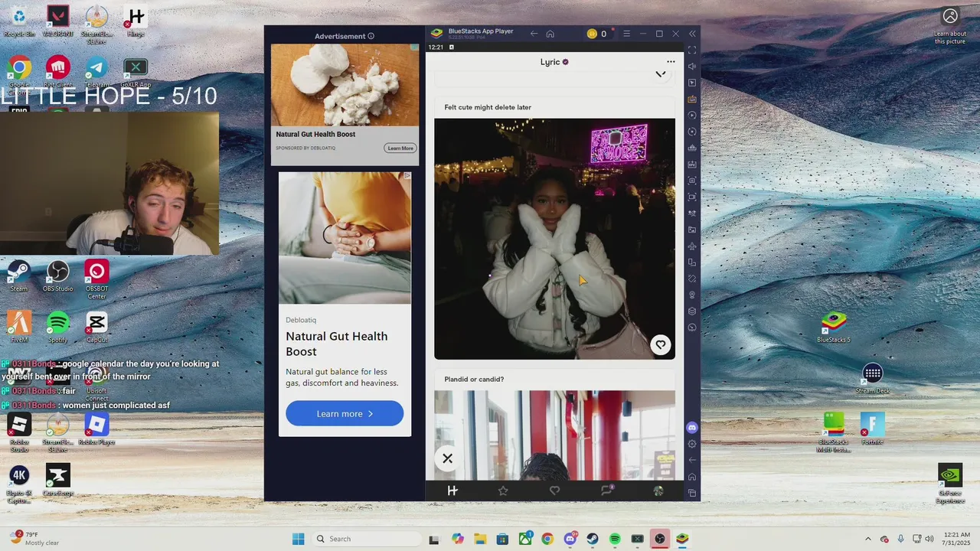This screenshot has height=551, width=980.
Task: Open Windows Start menu
Action: [x=298, y=539]
